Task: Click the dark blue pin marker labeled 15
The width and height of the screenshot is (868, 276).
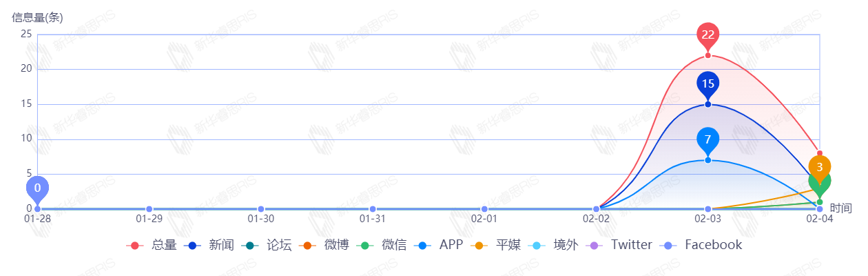Action: coord(707,83)
